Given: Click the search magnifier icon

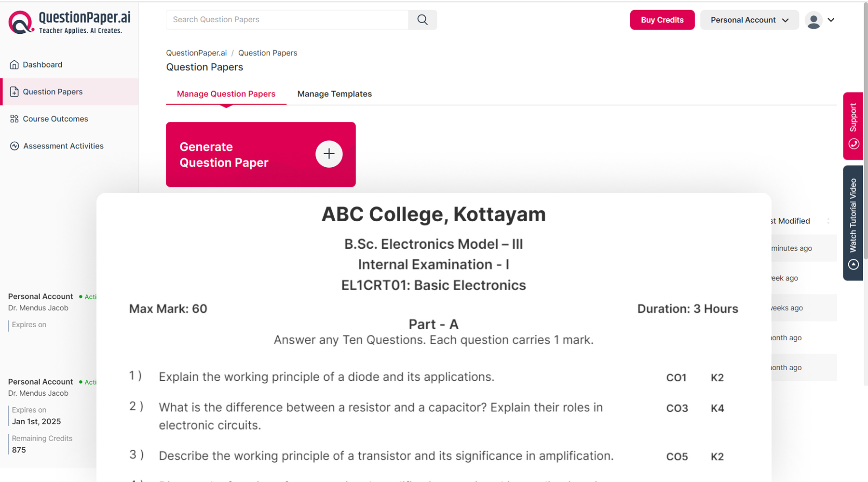Looking at the screenshot, I should click(422, 20).
